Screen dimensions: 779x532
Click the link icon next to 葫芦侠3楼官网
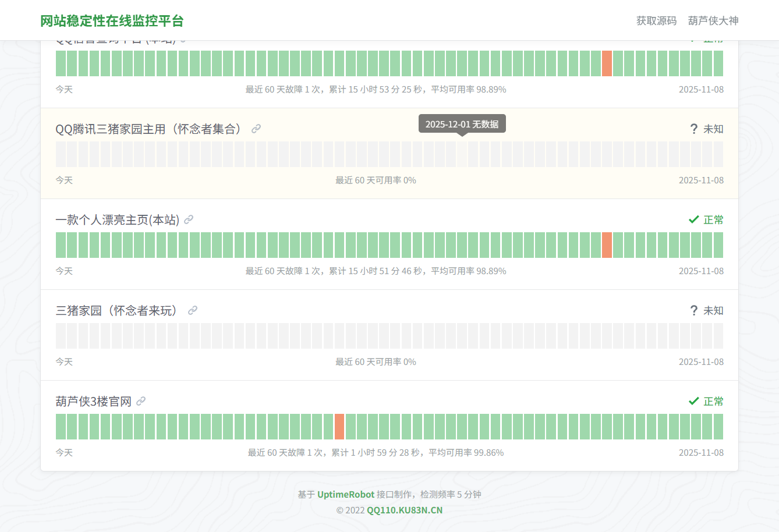pos(141,401)
